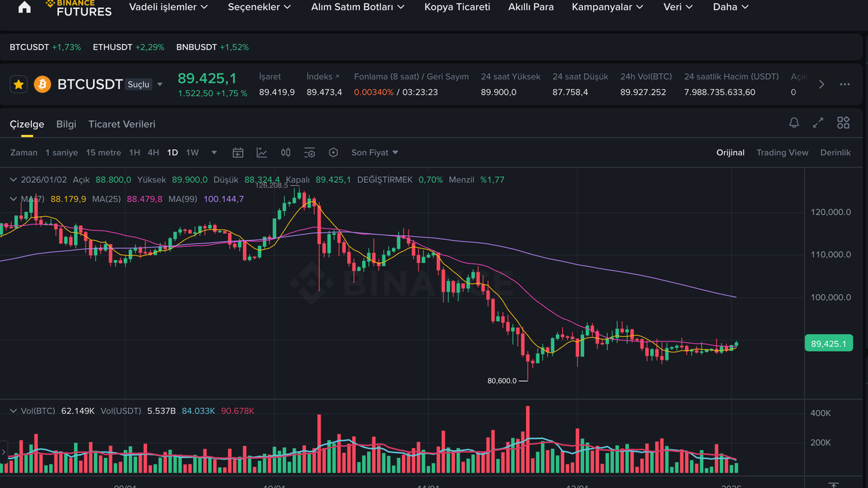Click the favorite star next to BTCUSDT
This screenshot has width=868, height=488.
(x=19, y=84)
